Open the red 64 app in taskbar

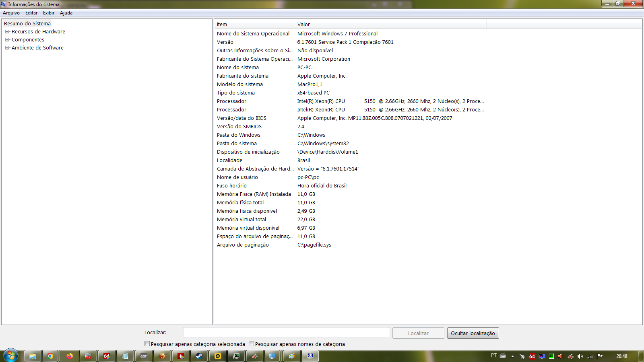click(x=107, y=356)
